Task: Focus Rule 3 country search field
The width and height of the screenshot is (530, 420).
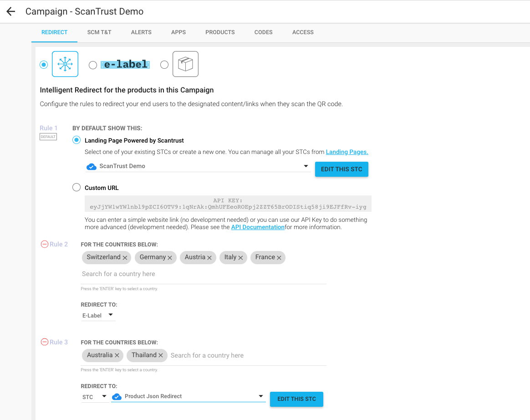Action: [x=248, y=355]
